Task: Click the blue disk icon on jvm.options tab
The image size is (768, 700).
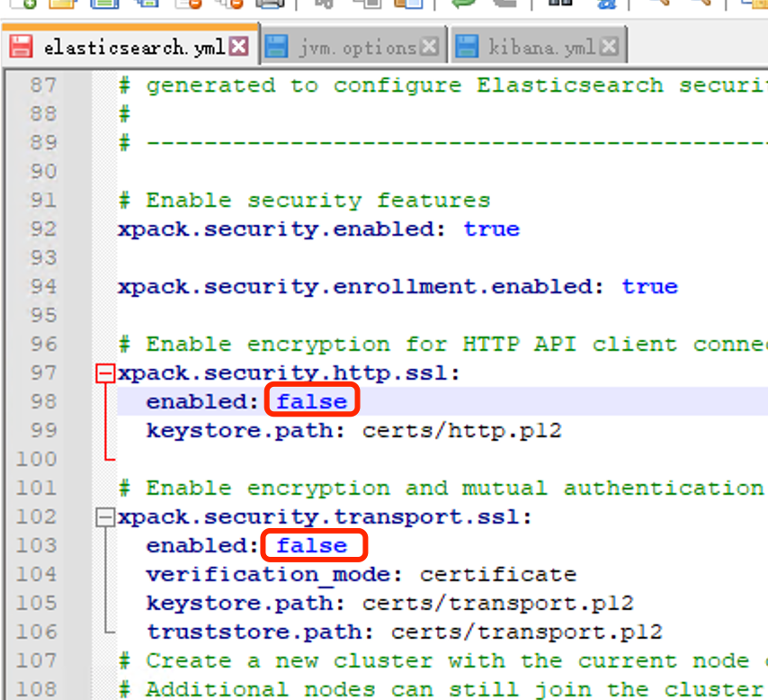Action: coord(277,47)
